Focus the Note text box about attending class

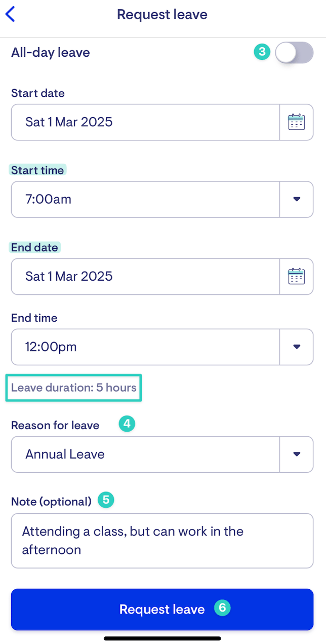click(162, 541)
